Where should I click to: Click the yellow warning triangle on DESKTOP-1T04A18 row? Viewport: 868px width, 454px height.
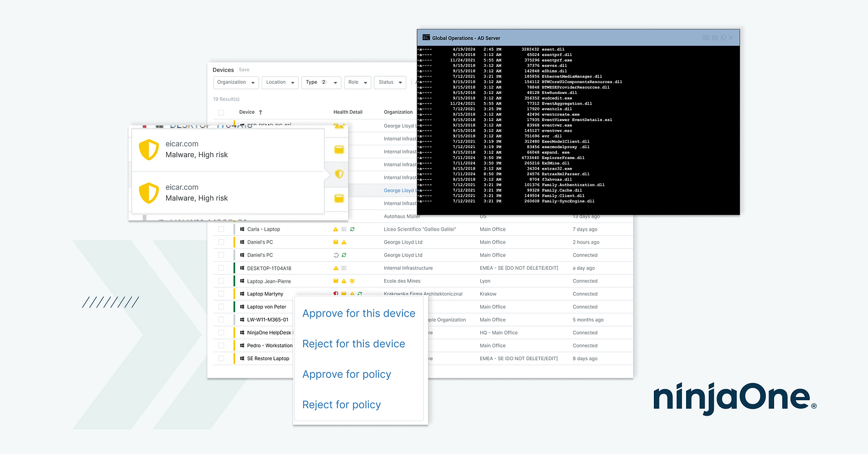click(x=336, y=267)
